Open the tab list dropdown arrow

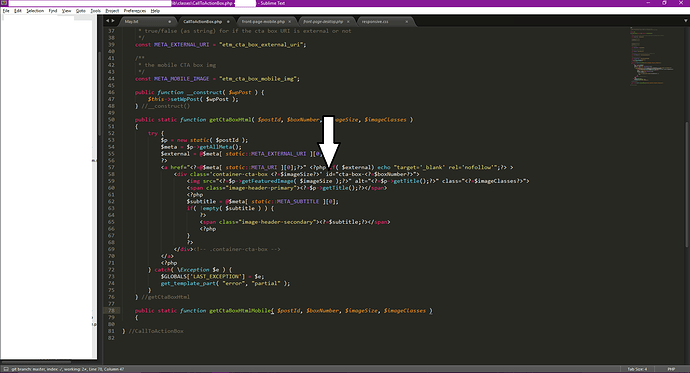tap(685, 21)
